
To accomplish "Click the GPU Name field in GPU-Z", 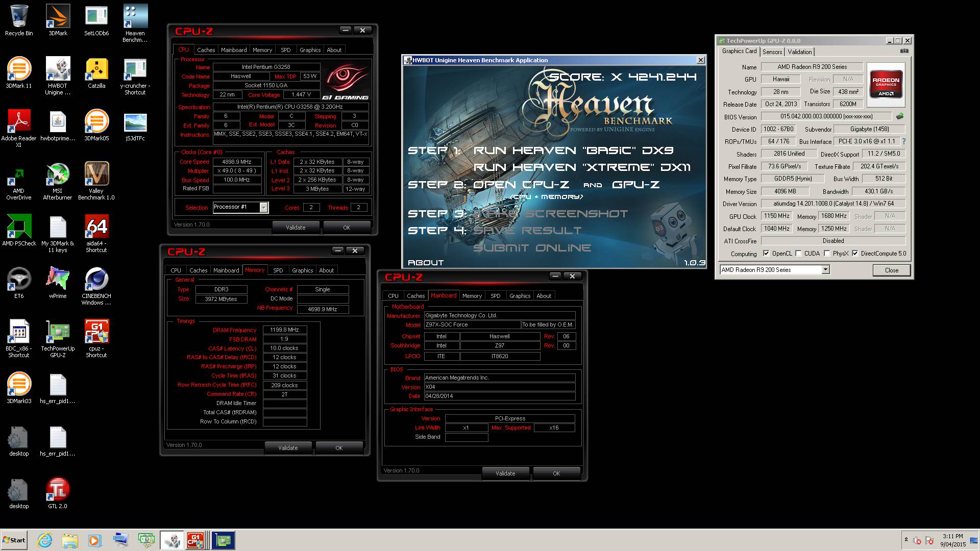I will coord(812,67).
